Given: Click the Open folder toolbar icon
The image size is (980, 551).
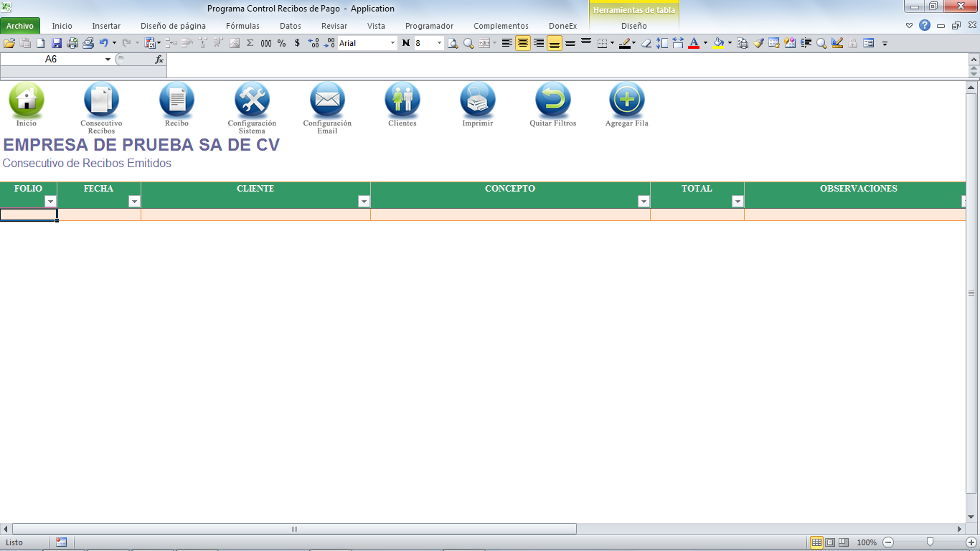Looking at the screenshot, I should 9,43.
